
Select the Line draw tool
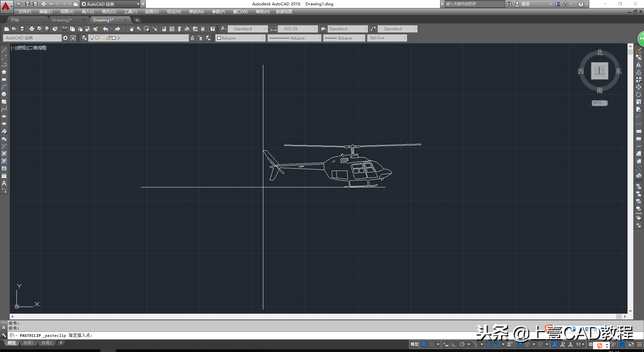(x=4, y=50)
